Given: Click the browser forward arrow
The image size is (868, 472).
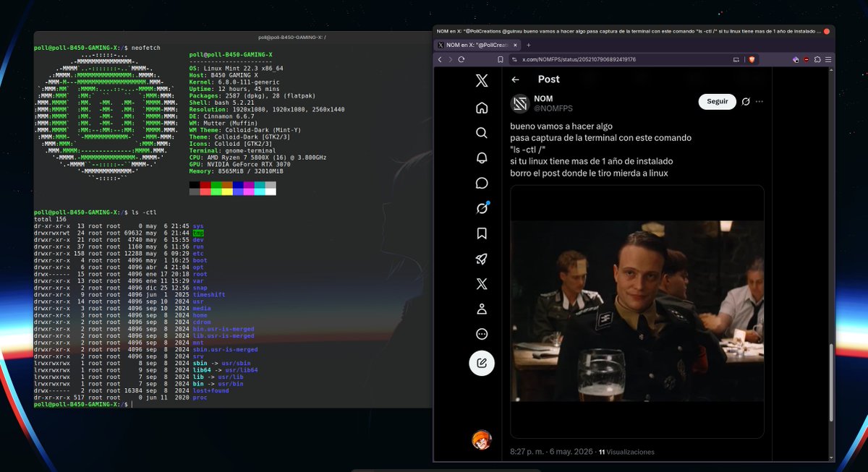Looking at the screenshot, I should pyautogui.click(x=451, y=59).
